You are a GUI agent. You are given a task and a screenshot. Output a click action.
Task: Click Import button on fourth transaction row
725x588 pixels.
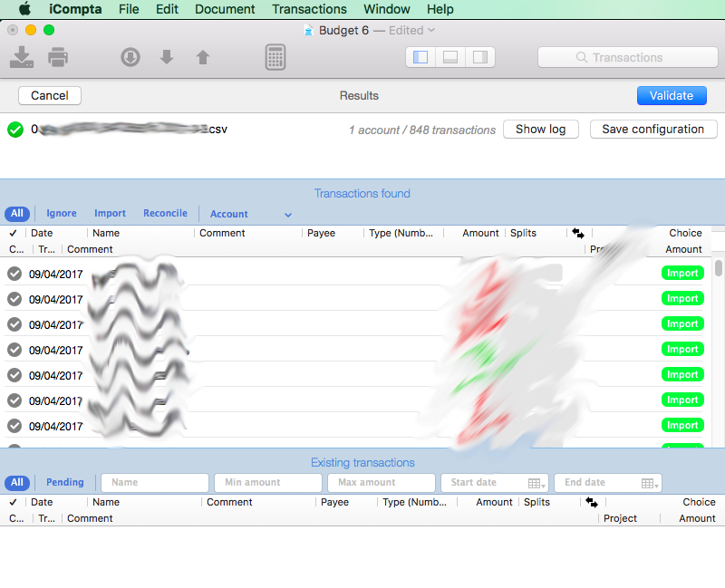[x=682, y=349]
